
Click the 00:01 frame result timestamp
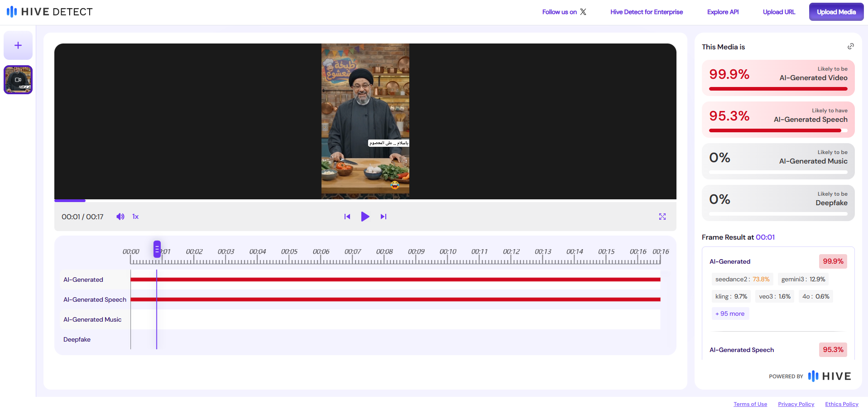pos(765,237)
